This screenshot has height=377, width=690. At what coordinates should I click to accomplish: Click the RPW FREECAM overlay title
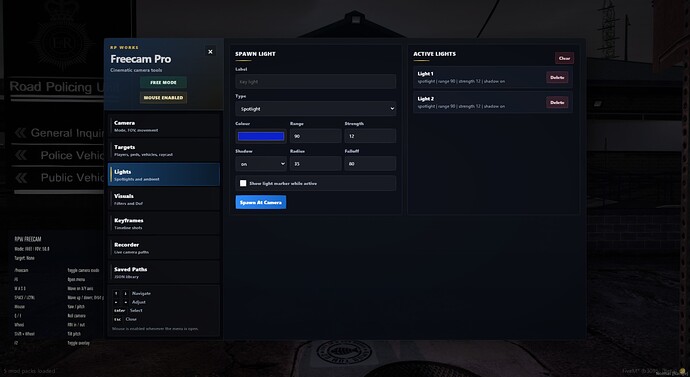point(28,239)
